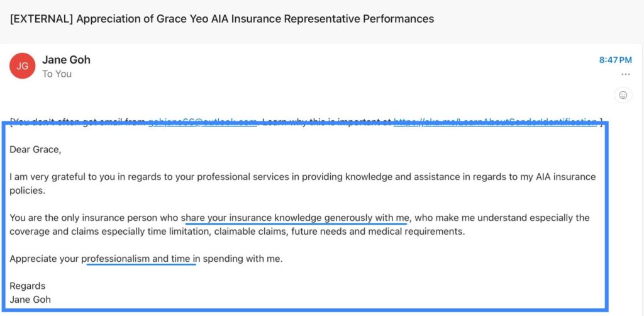
Task: Click the 8:47 PM timestamp
Action: (x=615, y=60)
